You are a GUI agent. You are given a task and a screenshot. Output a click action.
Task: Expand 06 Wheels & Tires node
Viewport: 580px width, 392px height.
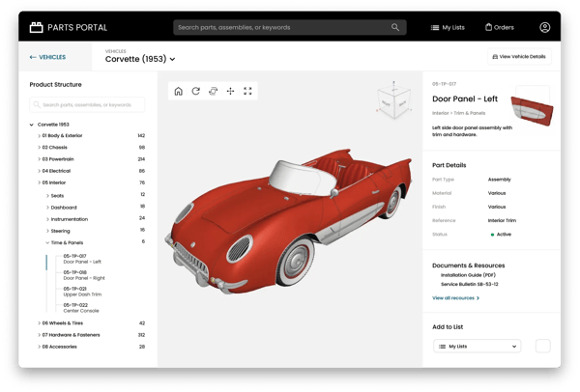coord(39,322)
